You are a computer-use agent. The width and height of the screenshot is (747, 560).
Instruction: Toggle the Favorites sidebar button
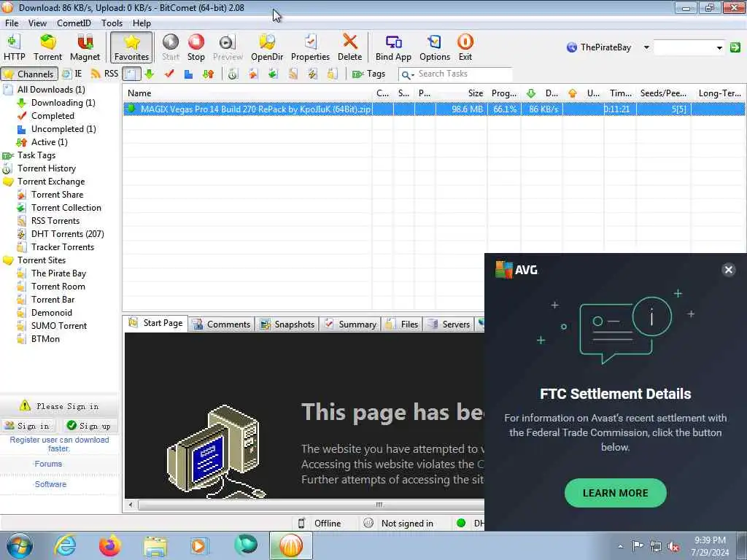(131, 47)
